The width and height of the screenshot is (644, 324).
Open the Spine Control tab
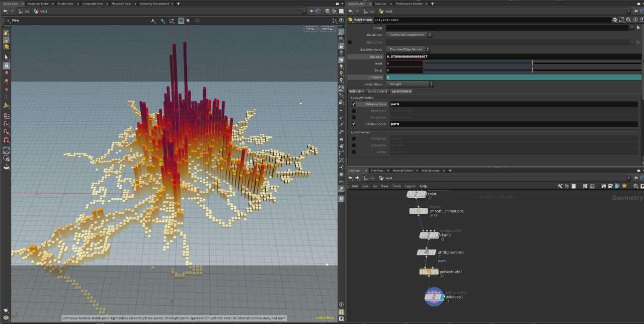coord(377,91)
